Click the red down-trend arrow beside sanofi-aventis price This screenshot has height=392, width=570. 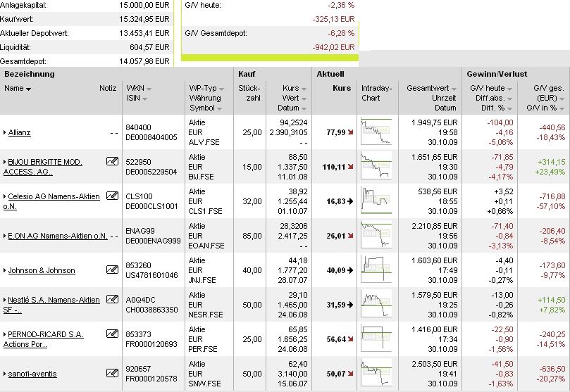[350, 374]
